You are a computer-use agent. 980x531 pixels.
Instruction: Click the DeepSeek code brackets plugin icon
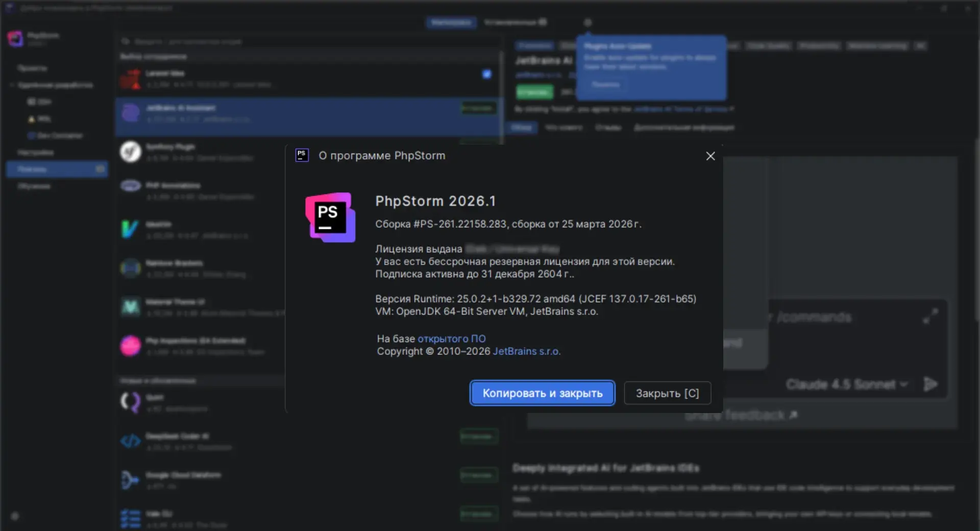131,441
